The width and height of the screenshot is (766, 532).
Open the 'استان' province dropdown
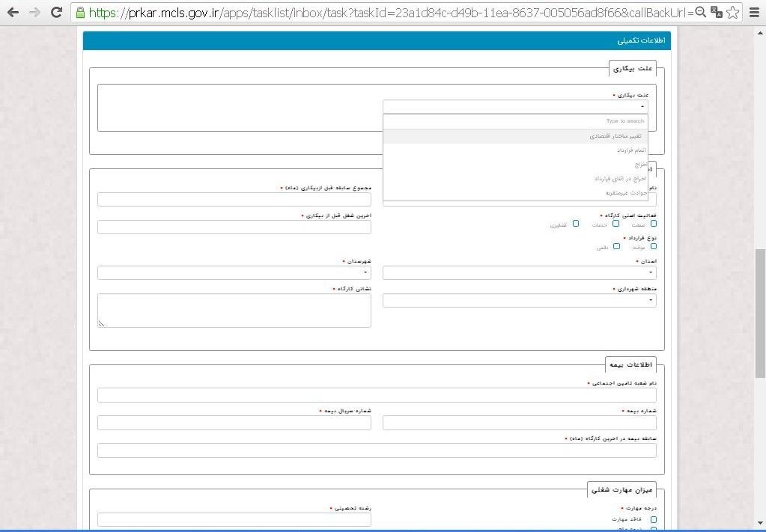click(520, 273)
